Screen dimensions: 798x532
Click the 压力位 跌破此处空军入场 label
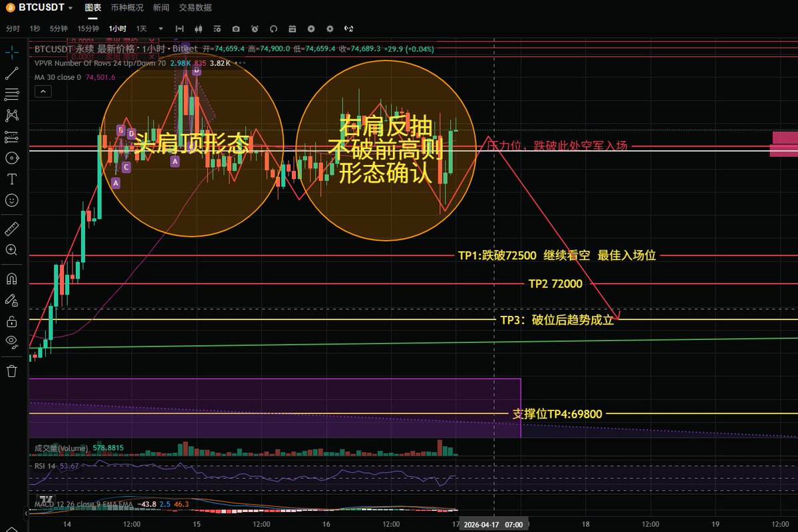pos(557,146)
